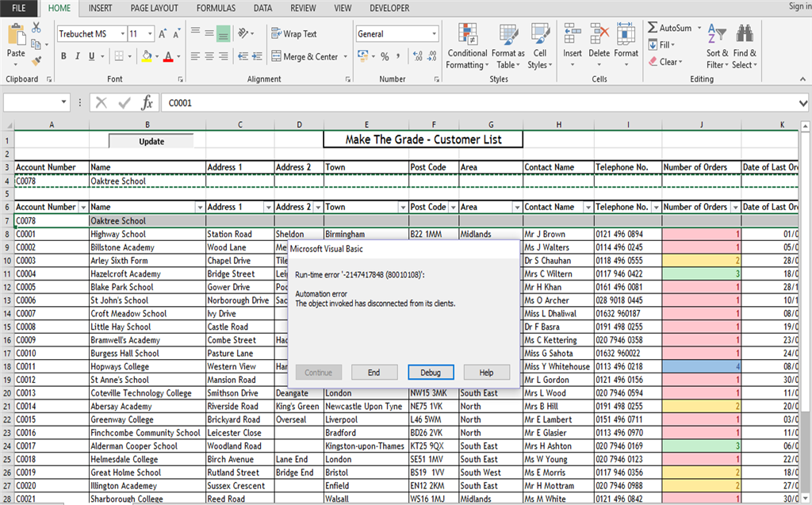Toggle Align Left icon
This screenshot has width=812, height=505.
(195, 56)
